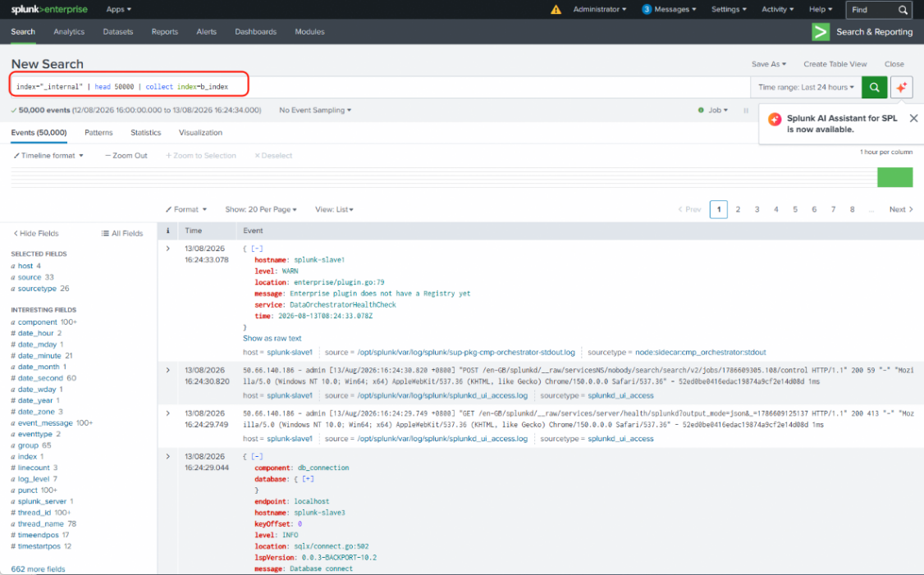Go to the Analytics tab
This screenshot has height=575, width=924.
pyautogui.click(x=69, y=32)
